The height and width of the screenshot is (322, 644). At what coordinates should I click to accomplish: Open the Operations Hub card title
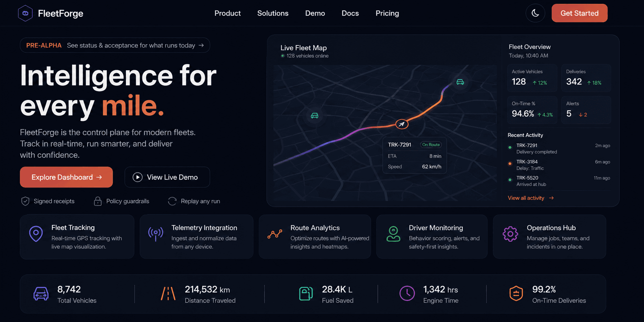[x=551, y=228]
